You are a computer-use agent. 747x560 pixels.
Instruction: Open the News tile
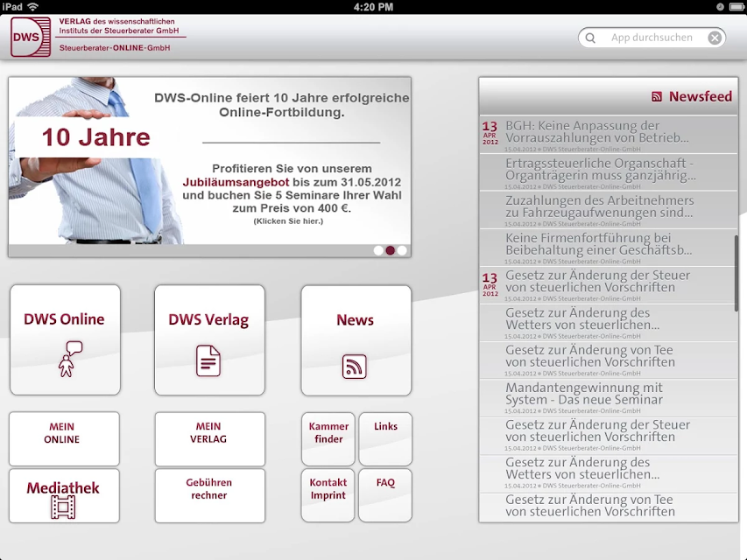pos(356,340)
